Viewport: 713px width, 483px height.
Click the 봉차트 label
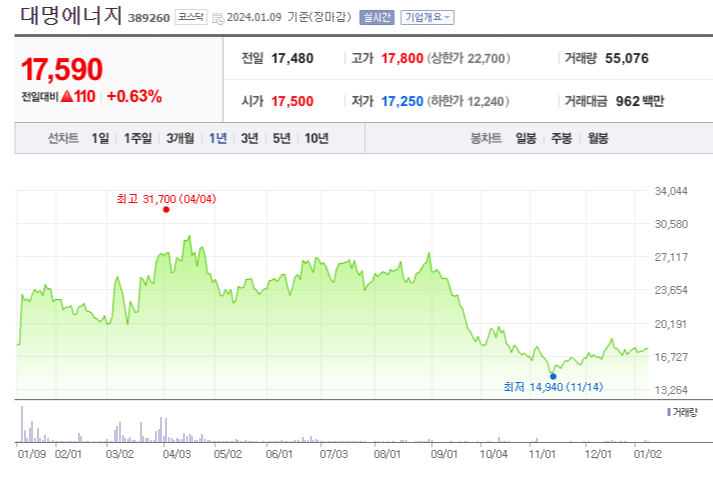[486, 138]
